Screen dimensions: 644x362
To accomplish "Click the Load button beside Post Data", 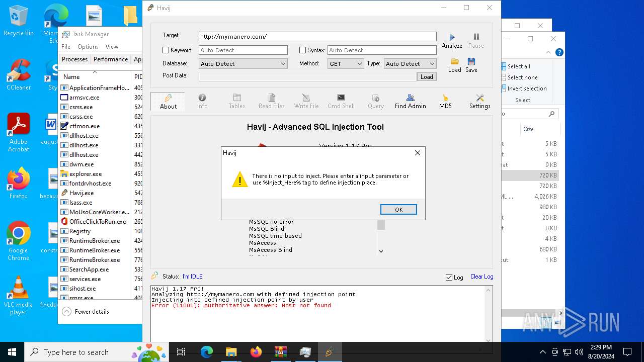I will 427,77.
